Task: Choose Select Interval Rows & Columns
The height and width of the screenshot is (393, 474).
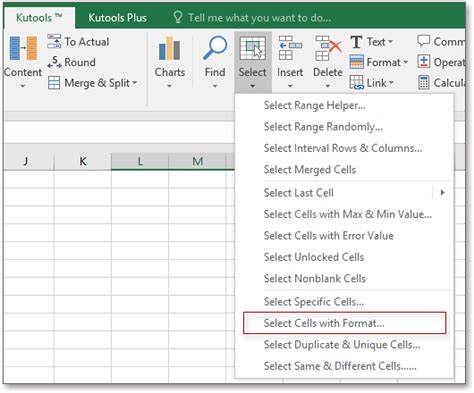Action: point(344,148)
